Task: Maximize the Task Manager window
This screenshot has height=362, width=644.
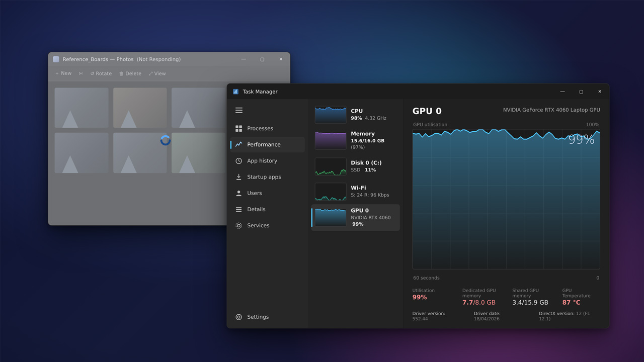Action: point(581,92)
